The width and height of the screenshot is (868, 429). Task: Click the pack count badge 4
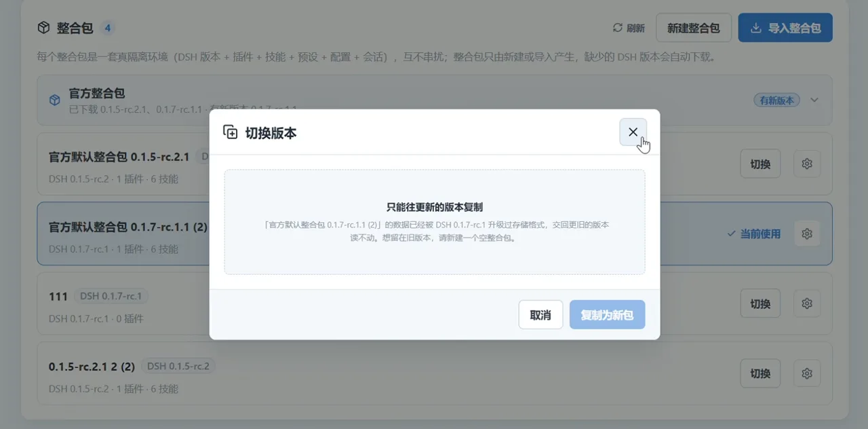107,28
